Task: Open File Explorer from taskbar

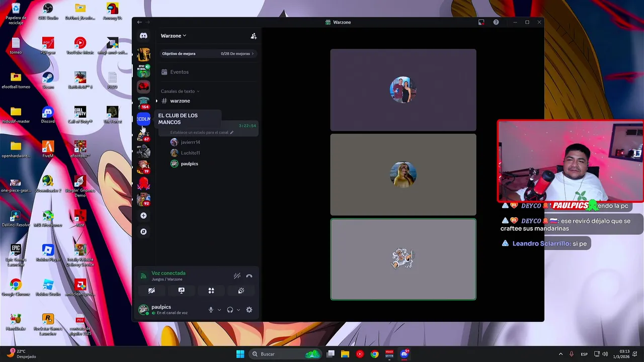Action: pos(345,354)
